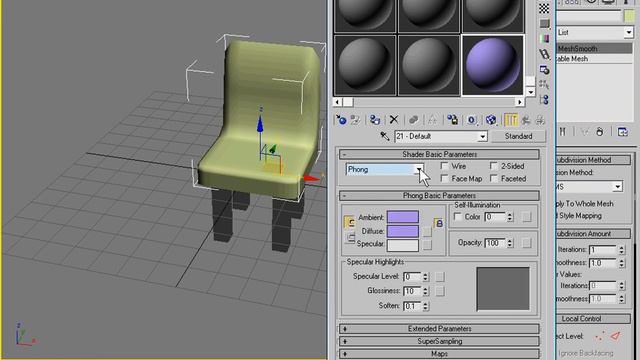Open the Modifier List dropdown
Screen dimensions: 640x360
coord(629,32)
